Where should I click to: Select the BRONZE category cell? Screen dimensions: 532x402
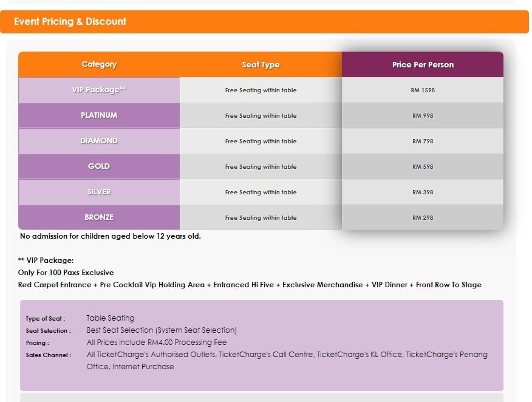click(x=99, y=217)
